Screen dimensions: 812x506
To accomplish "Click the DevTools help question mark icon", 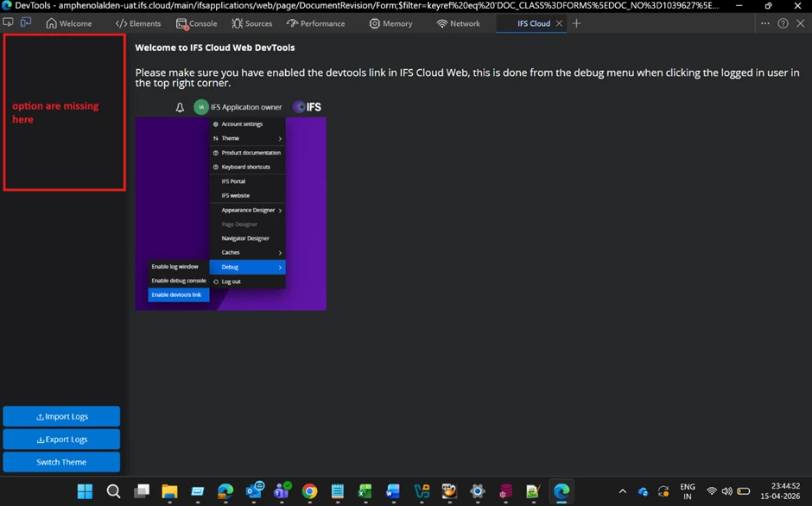I will click(783, 23).
